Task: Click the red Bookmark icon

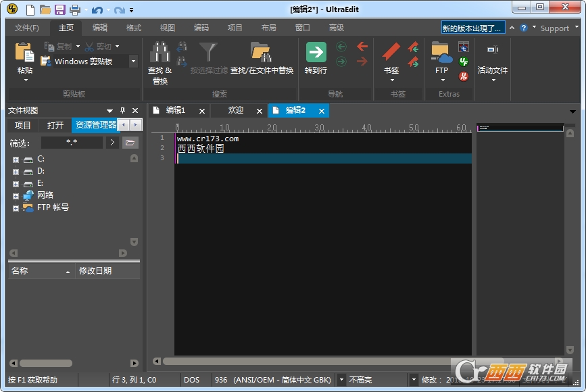Action: 391,51
